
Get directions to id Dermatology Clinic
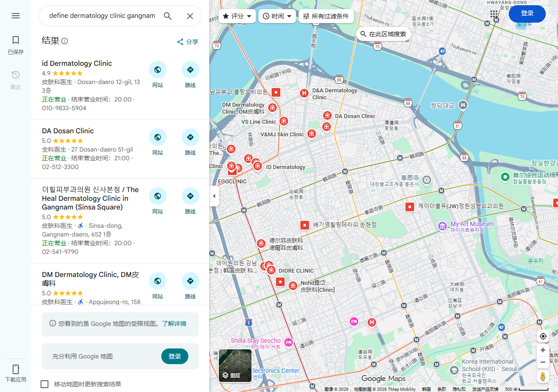coord(191,70)
